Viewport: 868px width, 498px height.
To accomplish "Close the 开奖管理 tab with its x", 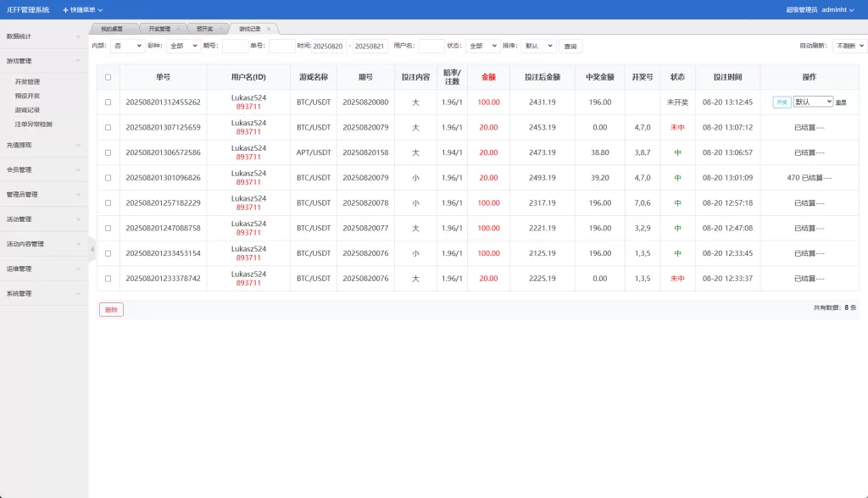I will [x=178, y=29].
